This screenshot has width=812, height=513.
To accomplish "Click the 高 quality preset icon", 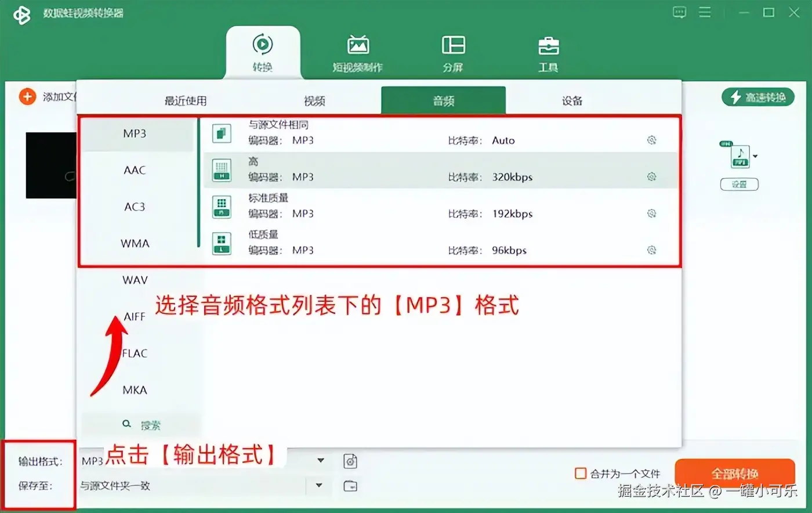I will click(x=222, y=170).
